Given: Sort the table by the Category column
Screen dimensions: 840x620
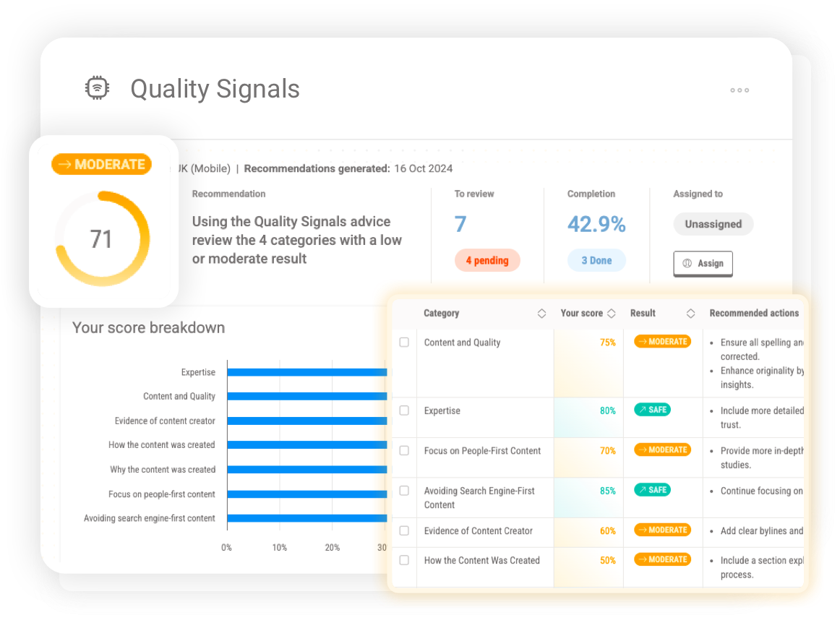Looking at the screenshot, I should point(541,313).
